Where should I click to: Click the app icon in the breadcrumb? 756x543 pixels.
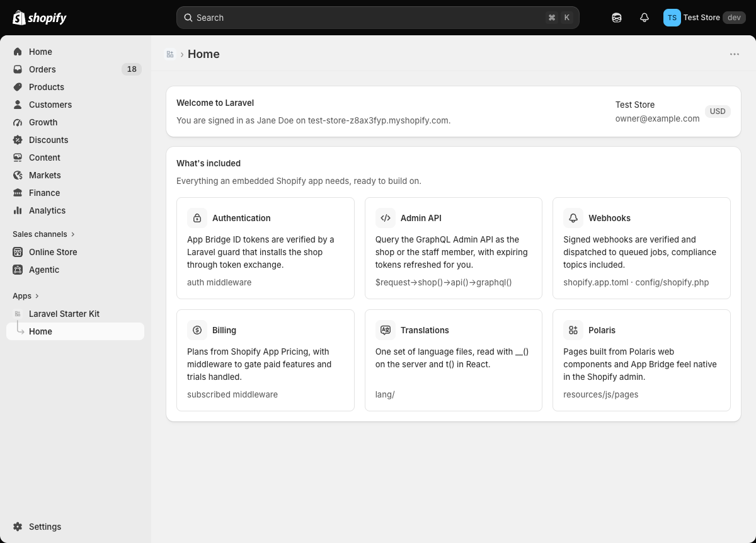coord(170,54)
